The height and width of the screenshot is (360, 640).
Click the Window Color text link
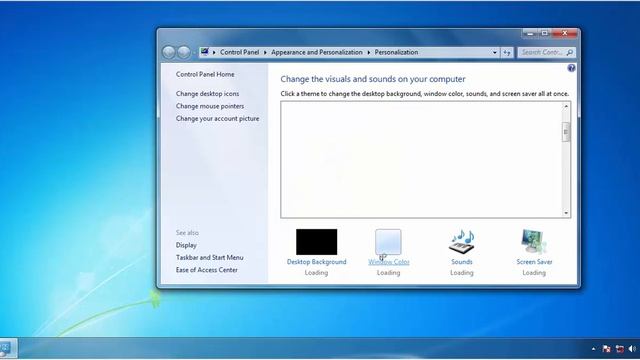click(x=389, y=262)
